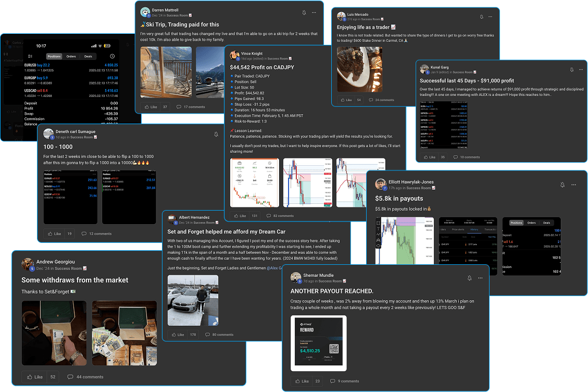Open Darren Mattrell's profile avatar
588x392 pixels.
[x=145, y=13]
